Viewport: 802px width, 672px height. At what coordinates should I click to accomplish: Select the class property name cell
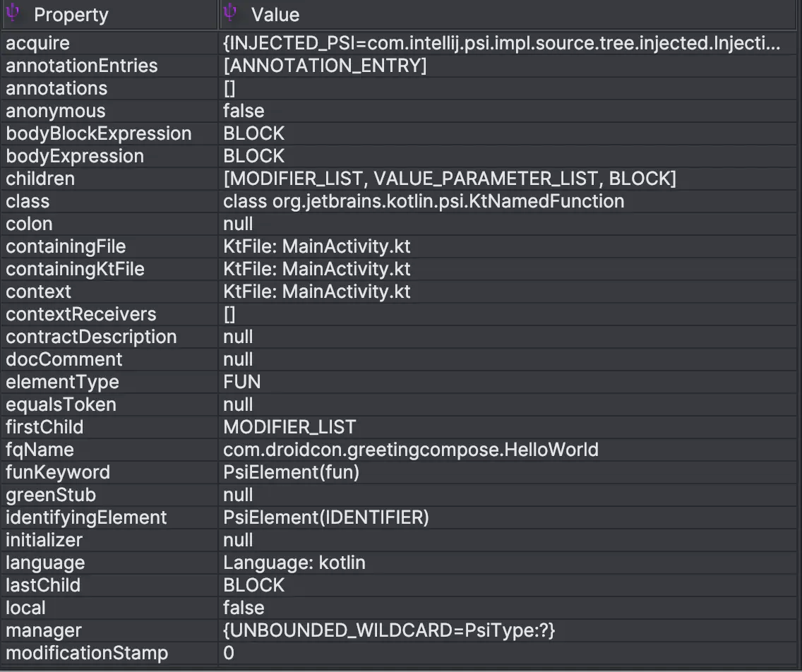(x=28, y=201)
